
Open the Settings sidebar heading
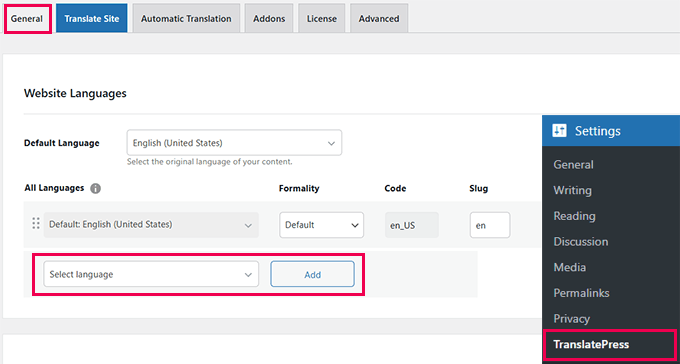tap(611, 131)
